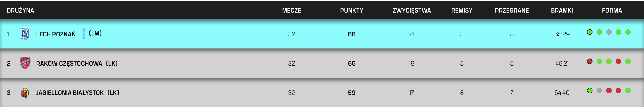Screen dimensions: 644x107
Task: Click the gray form dot in Lech Poznań's row
Action: click(609, 32)
